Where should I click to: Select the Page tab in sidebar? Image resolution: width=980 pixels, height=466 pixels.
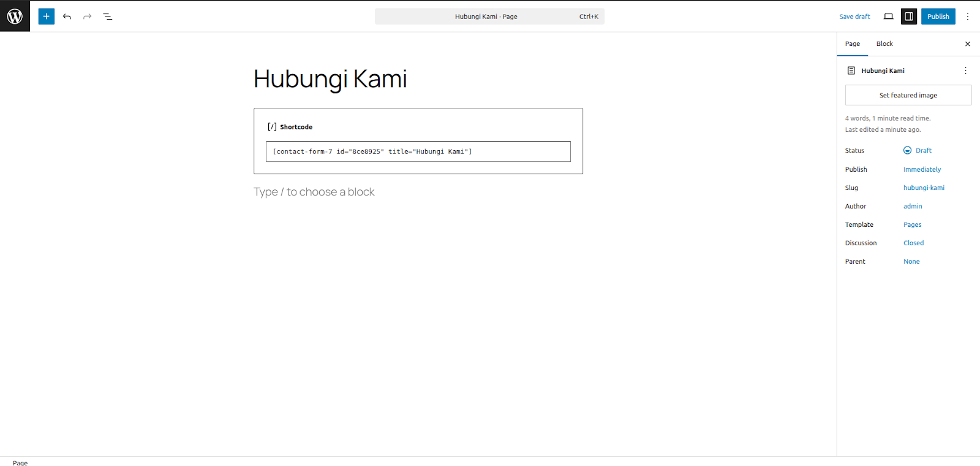point(853,44)
